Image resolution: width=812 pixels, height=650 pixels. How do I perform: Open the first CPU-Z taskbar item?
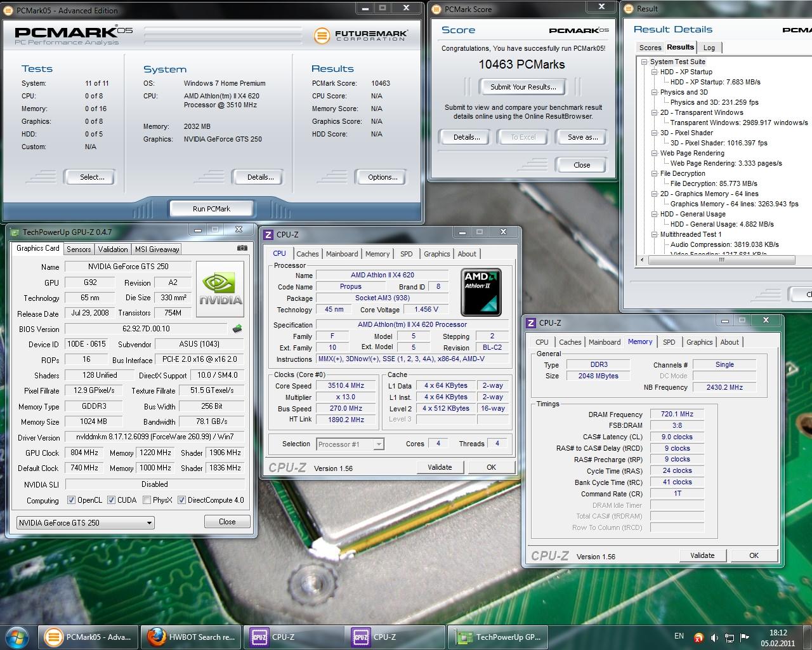point(293,637)
